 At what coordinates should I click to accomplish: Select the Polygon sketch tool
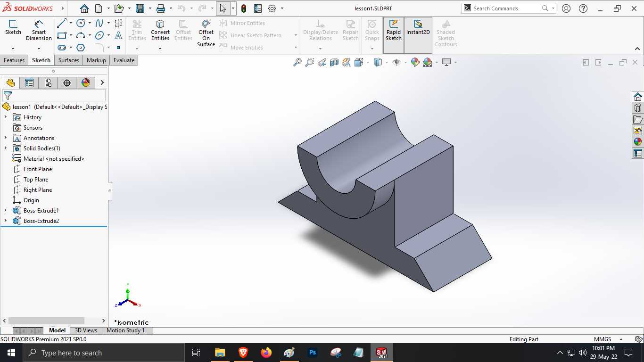(81, 48)
